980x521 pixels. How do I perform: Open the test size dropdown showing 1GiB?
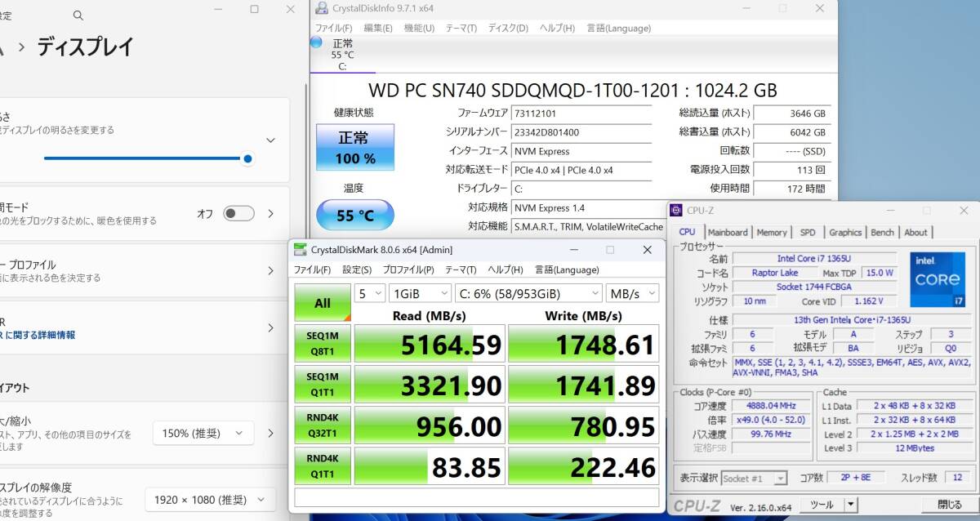click(x=420, y=293)
